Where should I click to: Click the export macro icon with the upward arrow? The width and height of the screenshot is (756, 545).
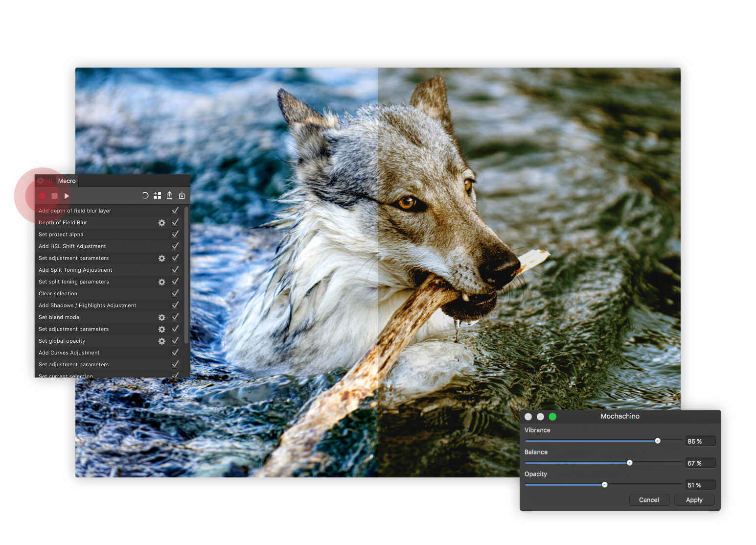click(x=169, y=195)
